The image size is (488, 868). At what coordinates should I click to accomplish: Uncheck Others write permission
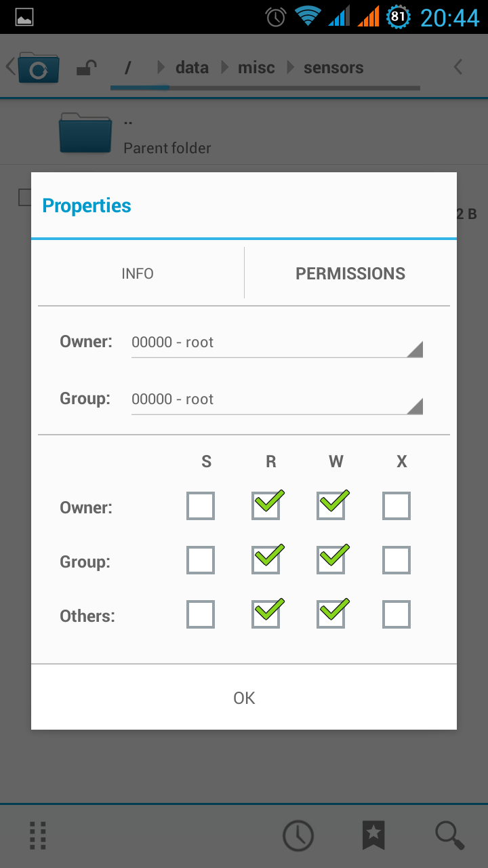point(331,614)
